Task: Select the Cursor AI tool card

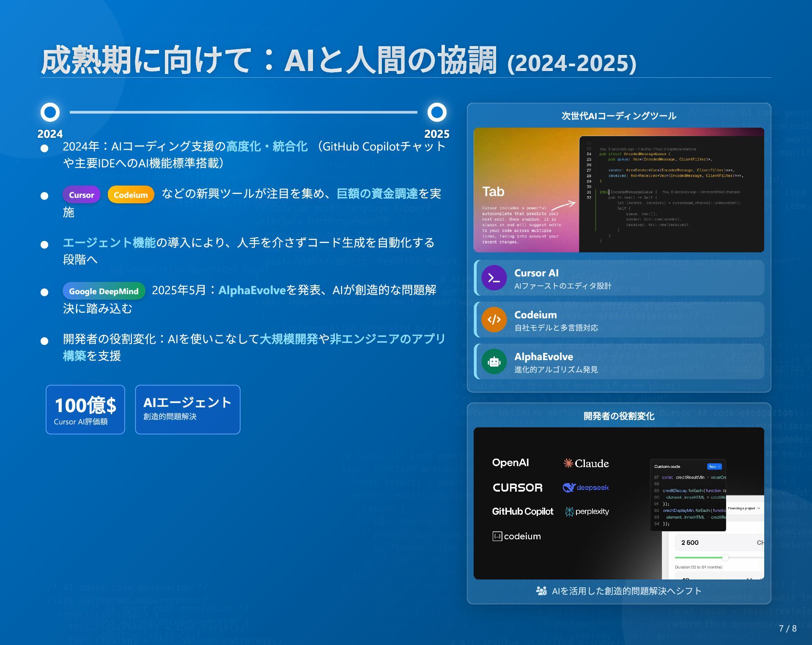Action: point(619,278)
